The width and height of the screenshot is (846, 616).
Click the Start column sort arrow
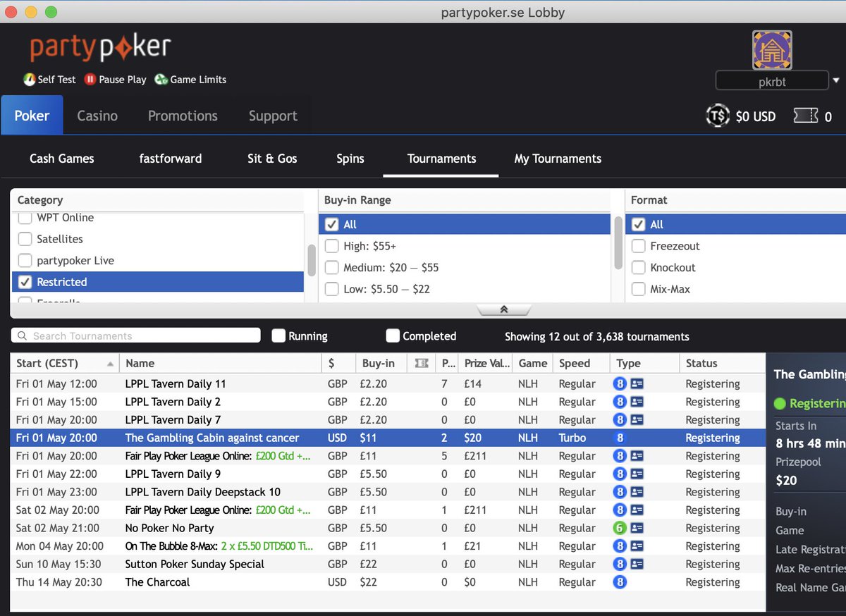pyautogui.click(x=110, y=364)
